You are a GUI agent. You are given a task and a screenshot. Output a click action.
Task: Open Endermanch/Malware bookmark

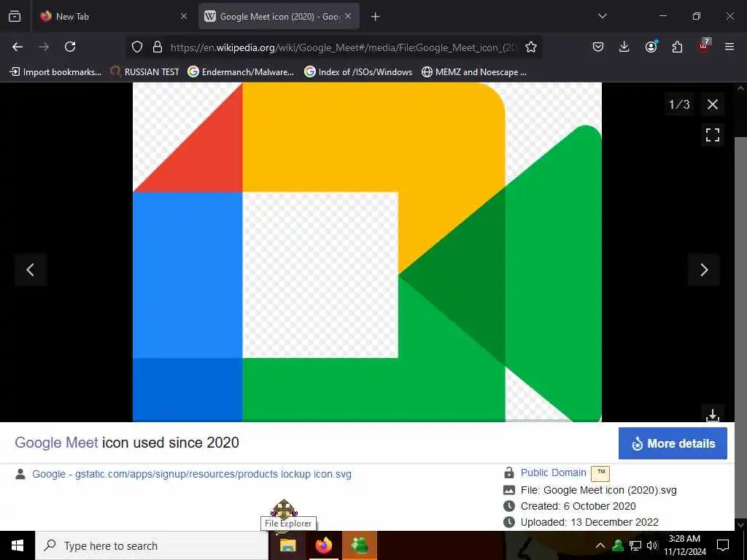pyautogui.click(x=241, y=72)
